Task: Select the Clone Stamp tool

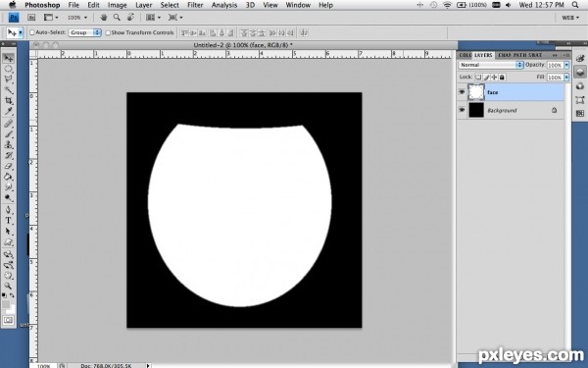Action: 8,145
